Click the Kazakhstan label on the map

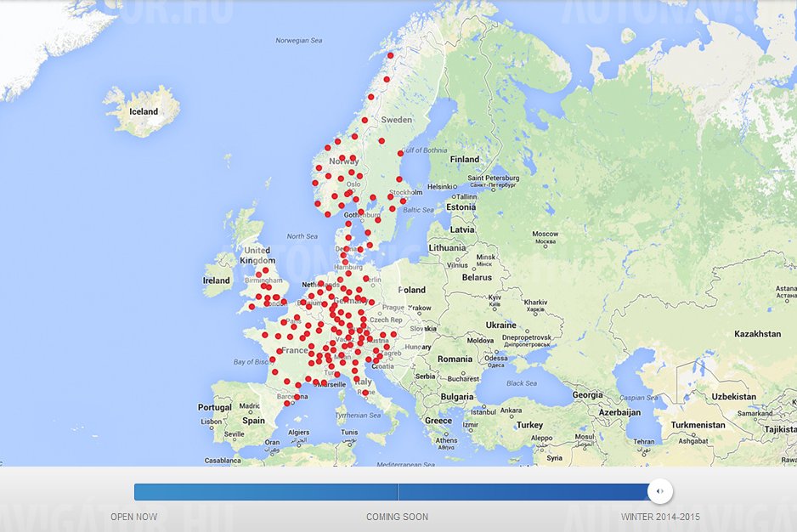[x=757, y=334]
